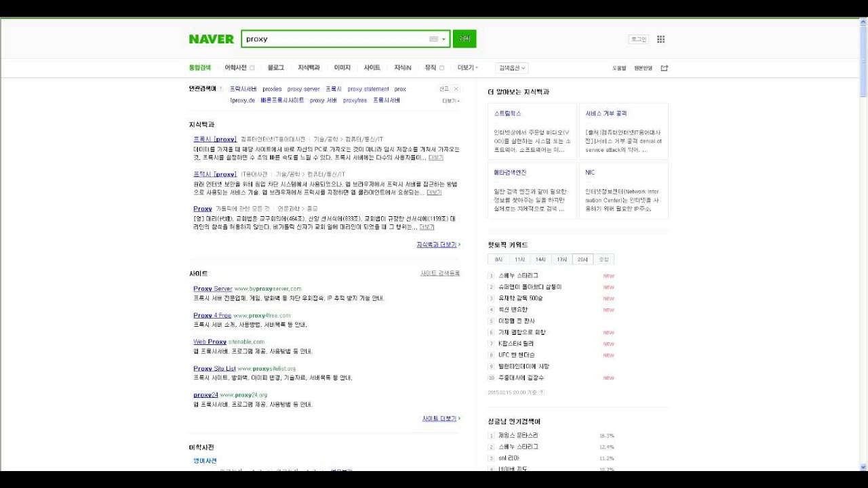Viewport: 868px width, 488px height.
Task: Click the login button at top right
Action: 638,39
